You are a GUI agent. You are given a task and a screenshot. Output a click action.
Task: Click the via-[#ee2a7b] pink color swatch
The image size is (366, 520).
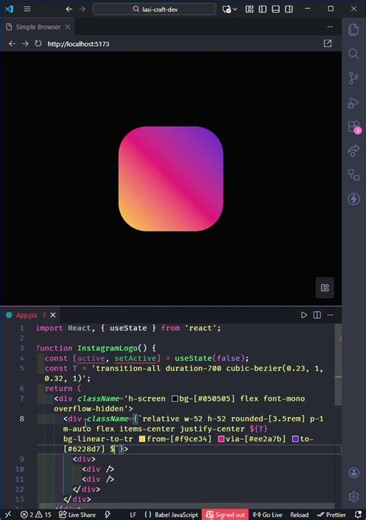(221, 439)
